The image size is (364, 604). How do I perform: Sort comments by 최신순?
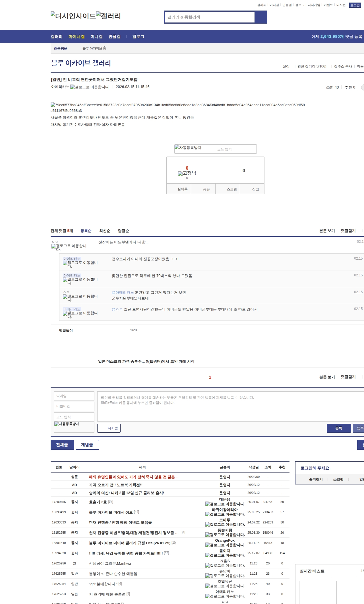[x=105, y=231]
